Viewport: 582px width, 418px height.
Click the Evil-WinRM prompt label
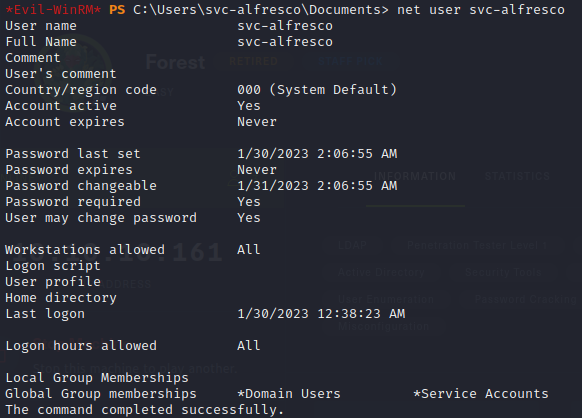point(53,9)
